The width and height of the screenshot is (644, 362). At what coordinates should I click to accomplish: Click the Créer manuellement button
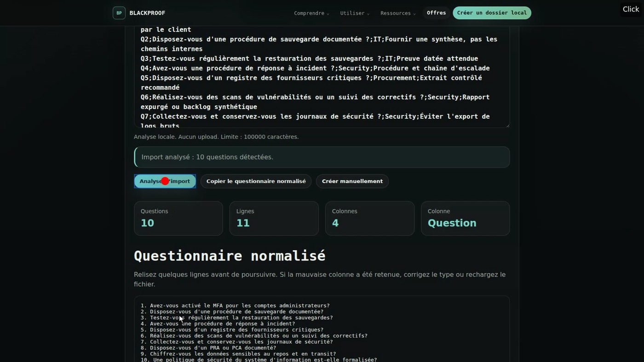[352, 181]
